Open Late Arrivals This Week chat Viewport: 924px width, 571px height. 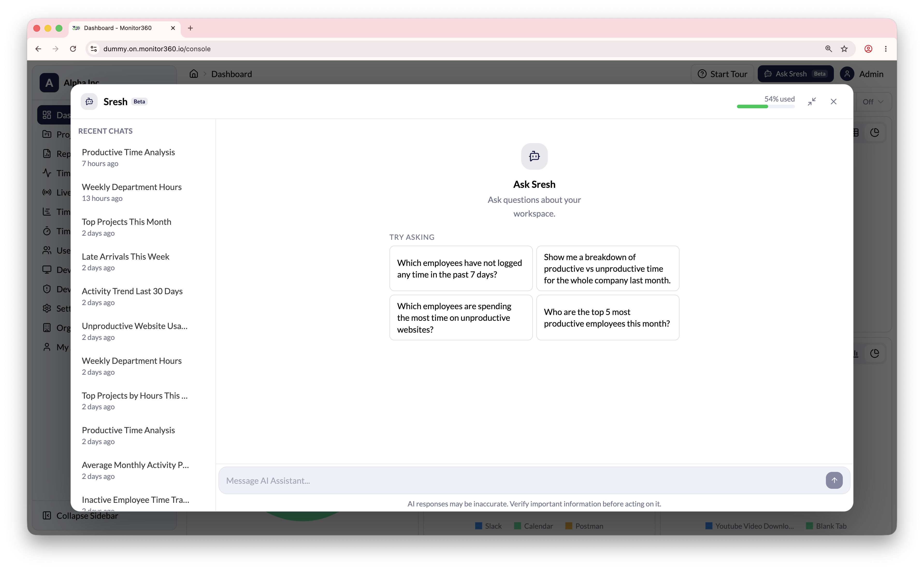(x=143, y=262)
